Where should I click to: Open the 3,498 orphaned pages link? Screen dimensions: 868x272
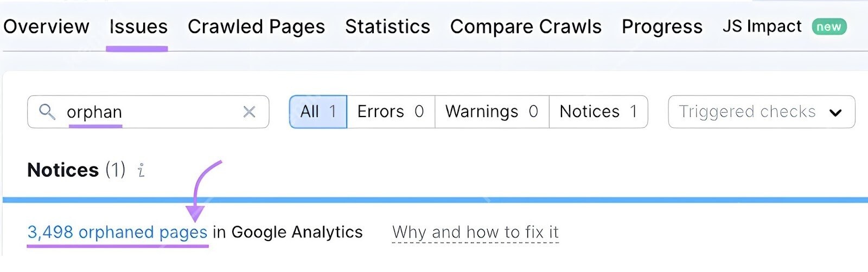click(117, 232)
